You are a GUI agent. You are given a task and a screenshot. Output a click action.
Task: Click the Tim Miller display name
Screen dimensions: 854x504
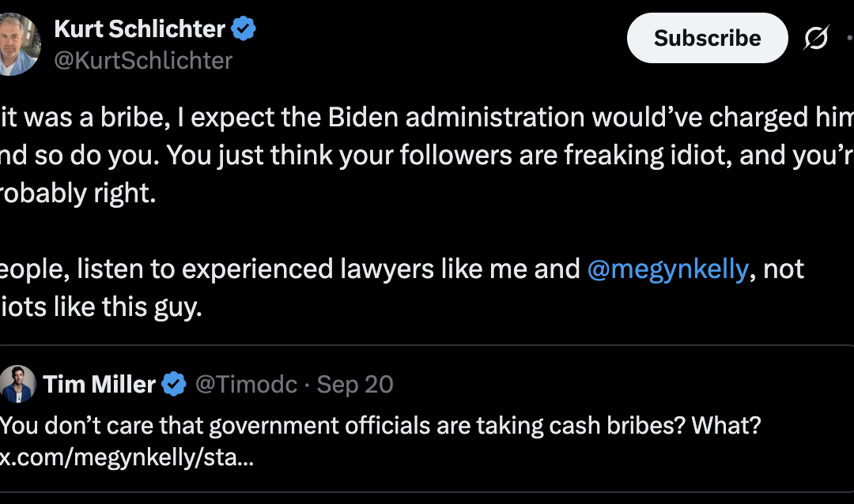click(99, 385)
